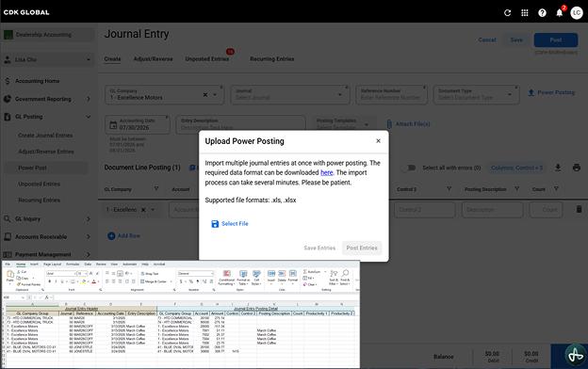Filter the GL Company column
This screenshot has width=588, height=369.
pos(156,188)
